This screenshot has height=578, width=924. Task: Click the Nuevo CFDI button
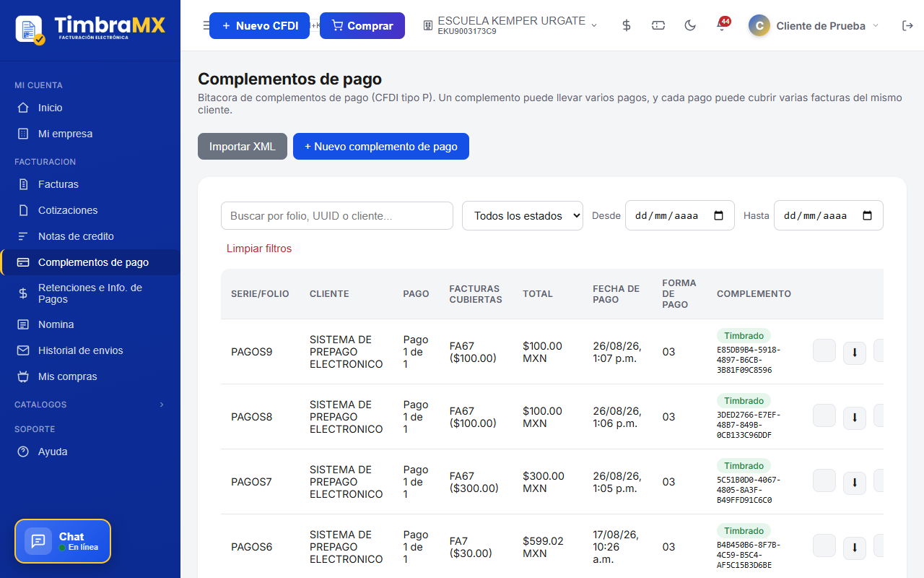point(260,25)
